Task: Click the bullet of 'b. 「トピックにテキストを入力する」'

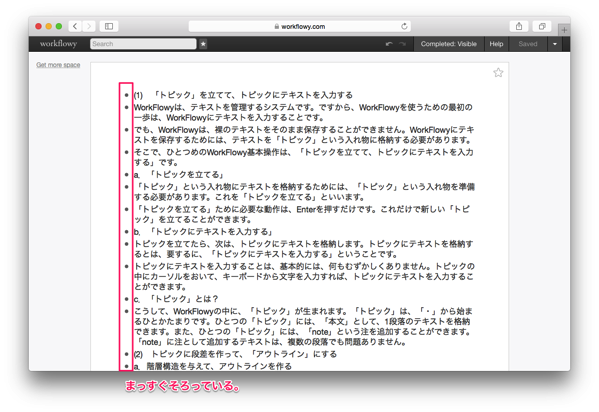Action: point(126,232)
